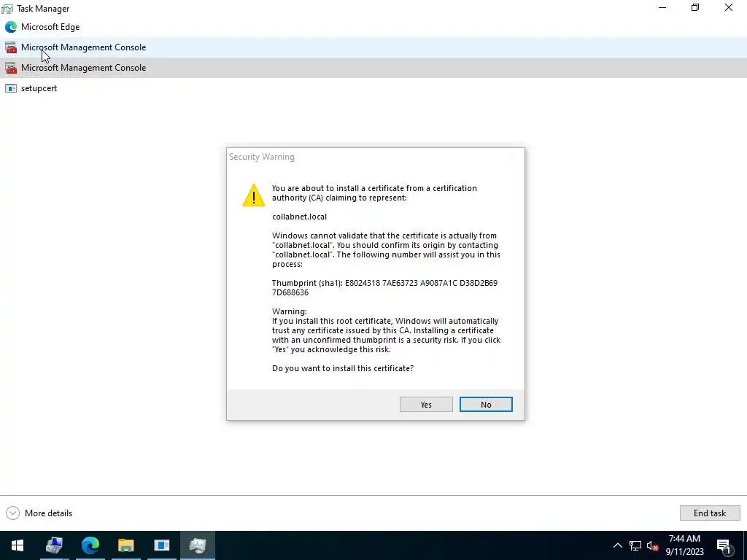Restore down the Task Manager window
This screenshot has height=560, width=747.
[x=695, y=7]
